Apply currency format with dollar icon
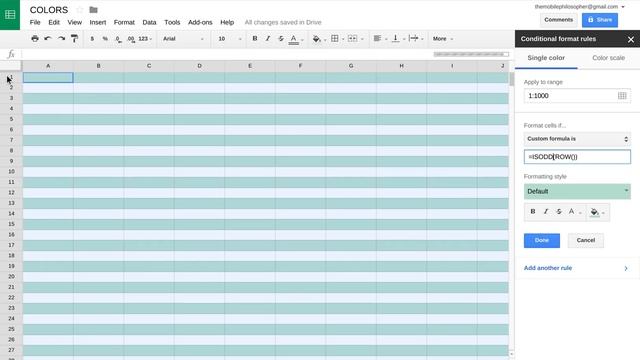The height and width of the screenshot is (360, 640). 92,39
